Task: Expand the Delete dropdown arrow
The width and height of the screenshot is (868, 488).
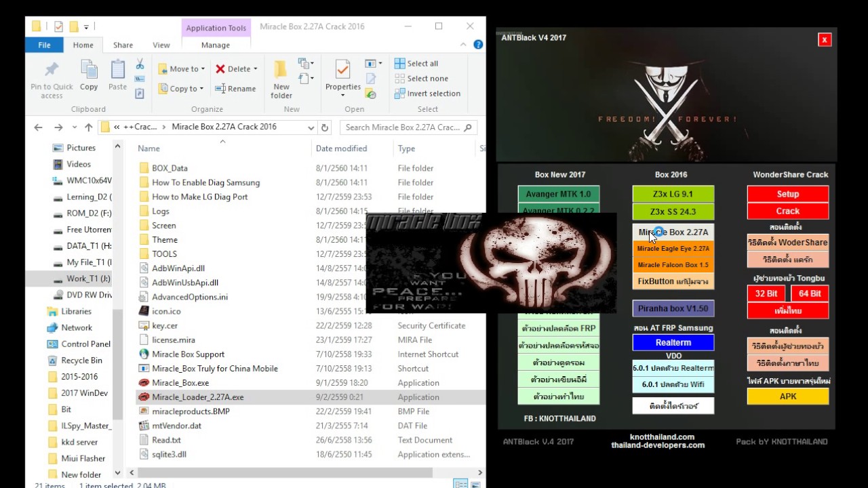Action: [255, 69]
